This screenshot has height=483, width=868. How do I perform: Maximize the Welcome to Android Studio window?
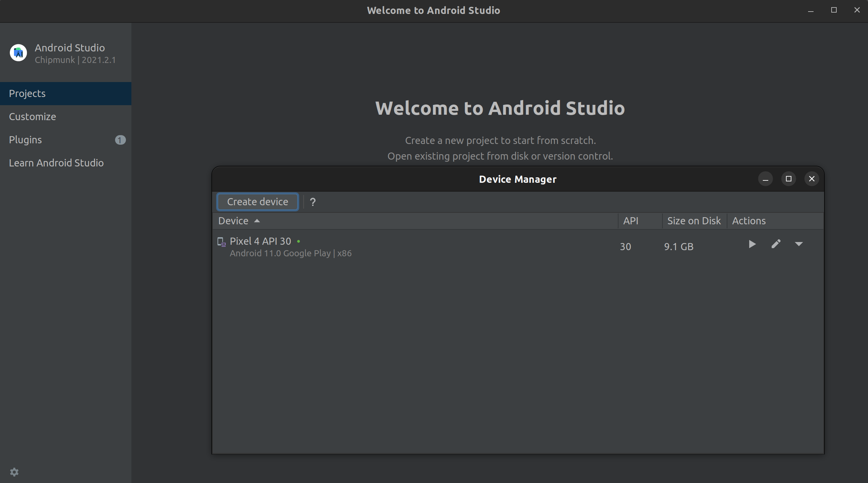tap(834, 10)
